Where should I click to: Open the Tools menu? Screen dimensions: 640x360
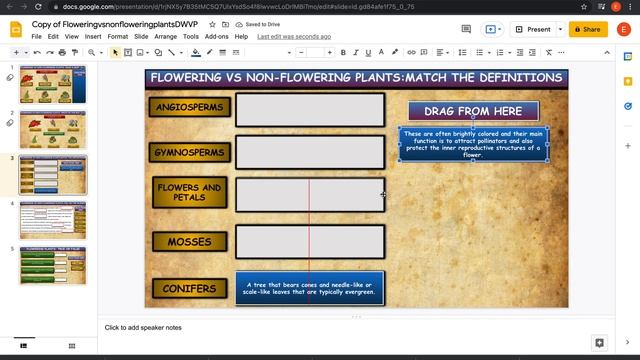click(x=191, y=36)
